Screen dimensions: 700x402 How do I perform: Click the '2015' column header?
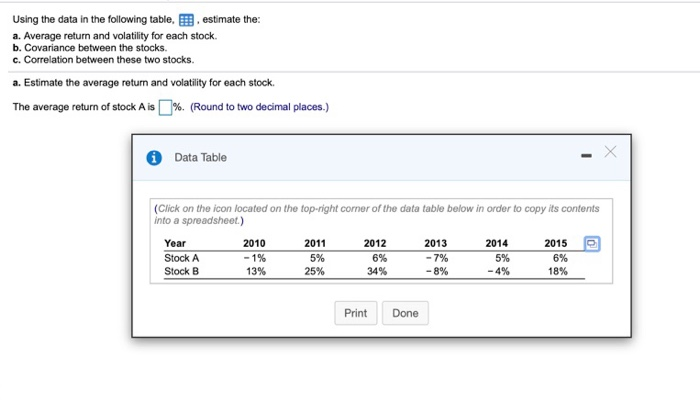556,243
